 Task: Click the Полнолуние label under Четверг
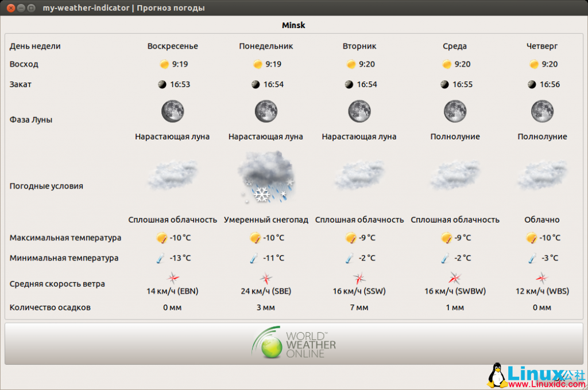point(541,136)
